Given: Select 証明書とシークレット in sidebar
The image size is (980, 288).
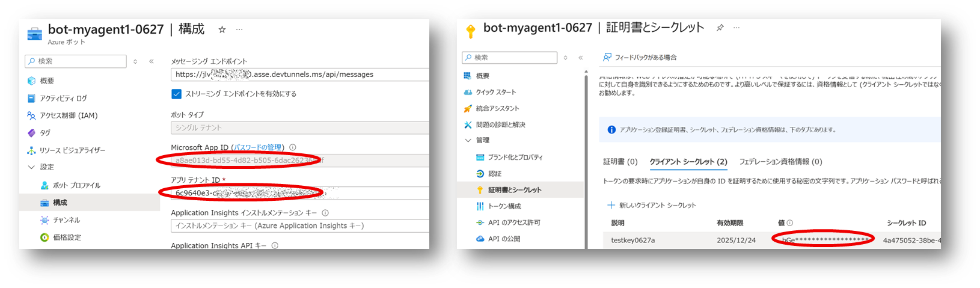Looking at the screenshot, I should coord(515,189).
